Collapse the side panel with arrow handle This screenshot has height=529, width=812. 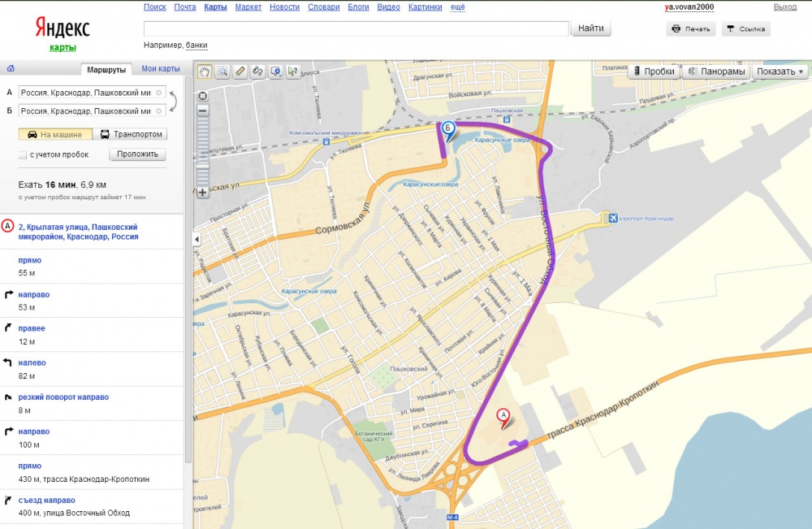197,240
